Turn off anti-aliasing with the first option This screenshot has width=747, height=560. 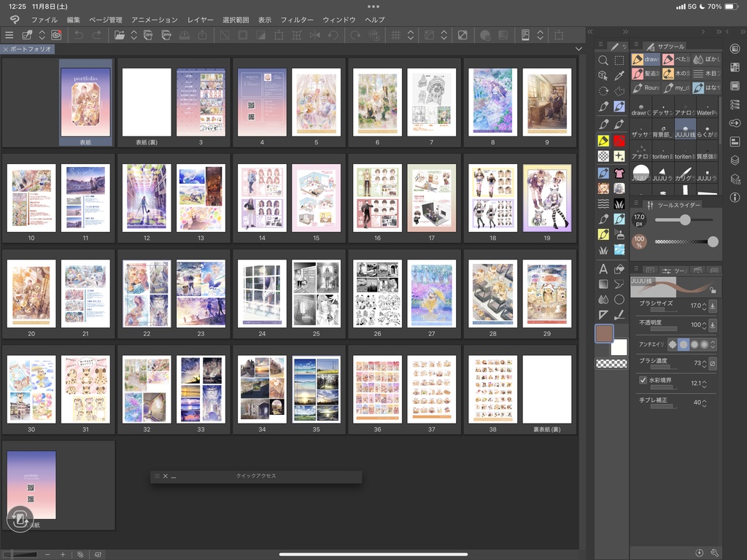coord(672,344)
